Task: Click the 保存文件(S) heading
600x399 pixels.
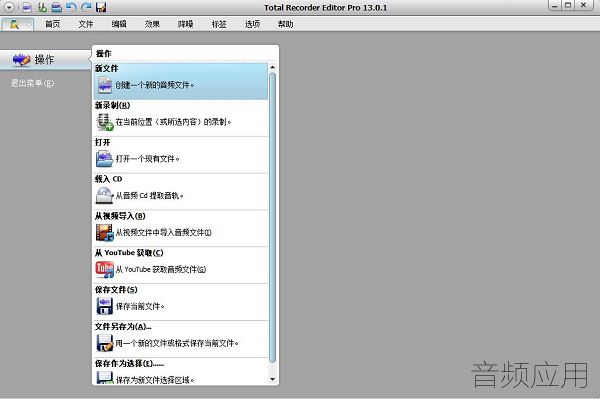Action: click(116, 290)
